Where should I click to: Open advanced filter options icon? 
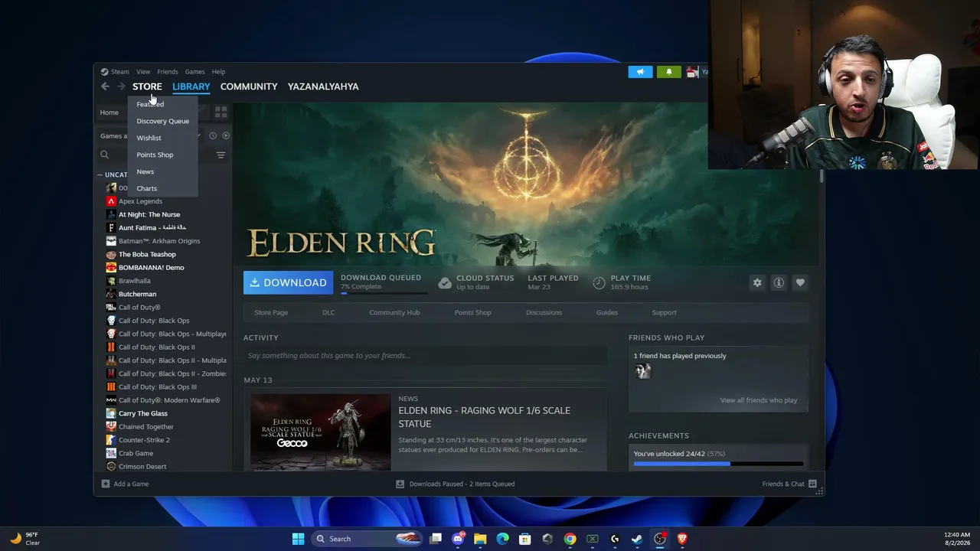pos(220,155)
